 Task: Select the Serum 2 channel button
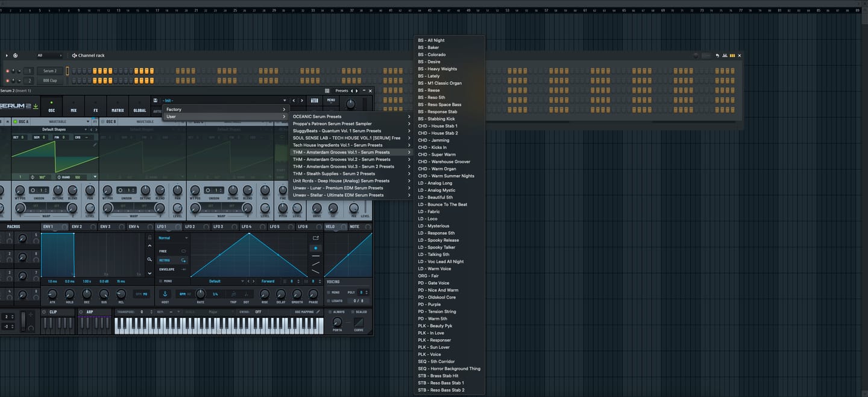pos(49,71)
